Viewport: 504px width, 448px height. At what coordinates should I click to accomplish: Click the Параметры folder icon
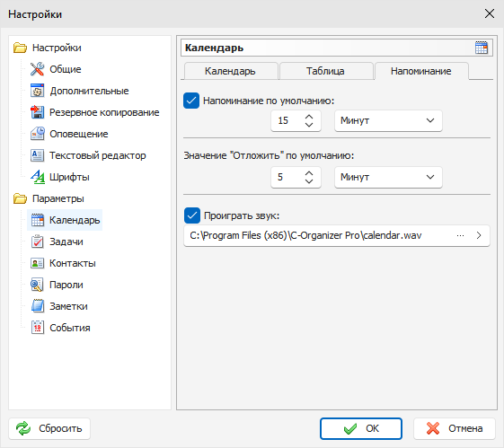click(x=21, y=198)
